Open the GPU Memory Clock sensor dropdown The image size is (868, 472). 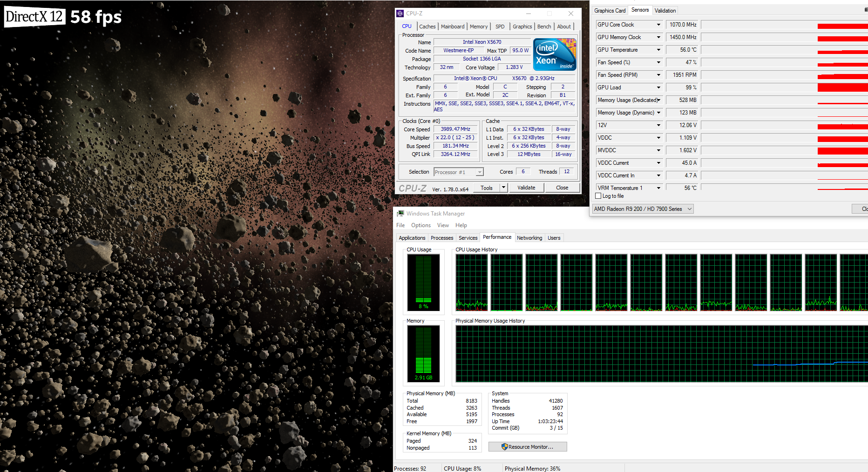[x=658, y=37]
